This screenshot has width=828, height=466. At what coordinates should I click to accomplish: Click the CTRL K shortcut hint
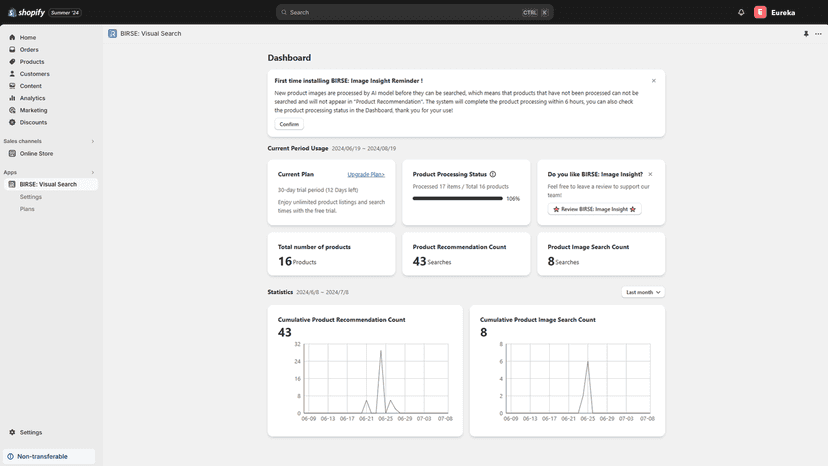click(x=536, y=12)
